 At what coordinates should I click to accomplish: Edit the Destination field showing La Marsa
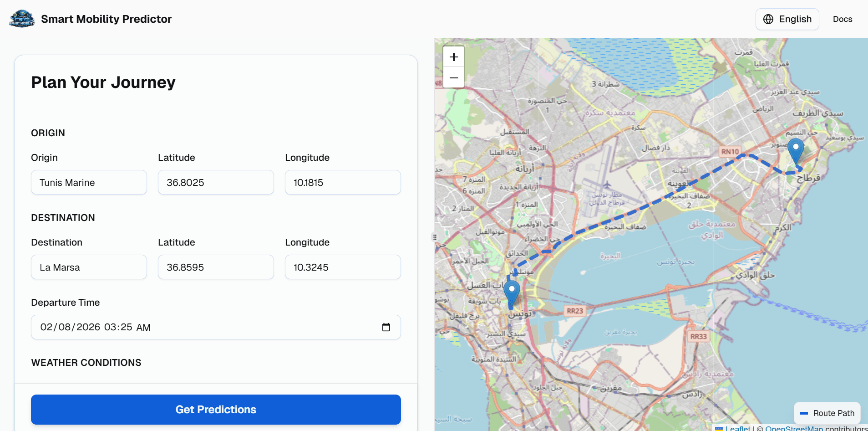[x=89, y=267]
